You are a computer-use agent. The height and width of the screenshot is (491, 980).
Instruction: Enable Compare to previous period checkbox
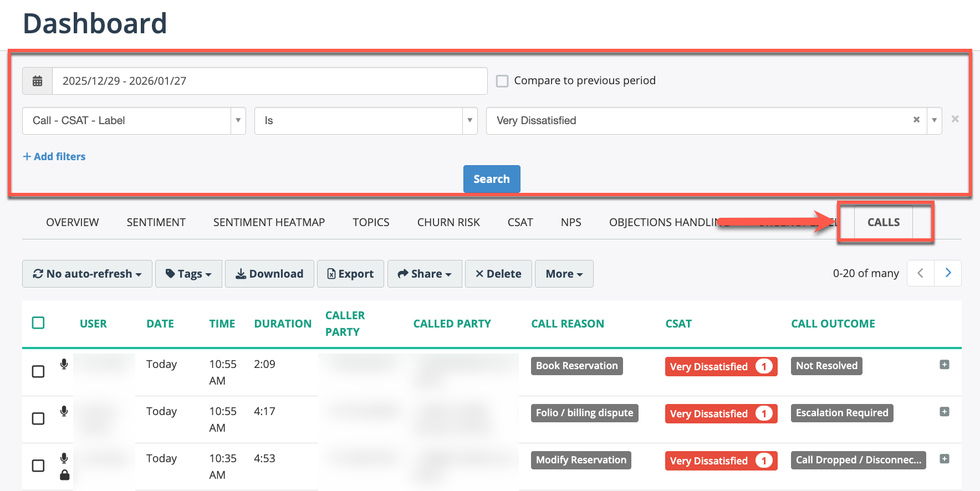pos(502,81)
